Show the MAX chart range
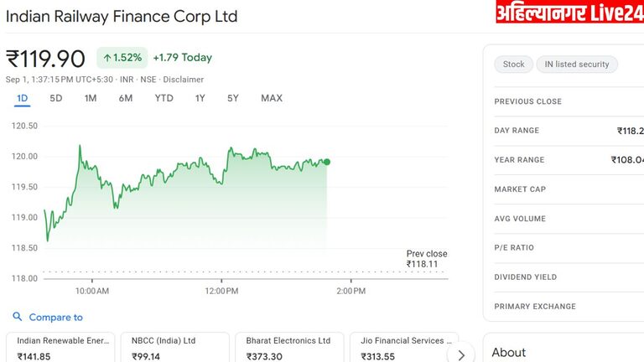The height and width of the screenshot is (362, 644). [272, 98]
